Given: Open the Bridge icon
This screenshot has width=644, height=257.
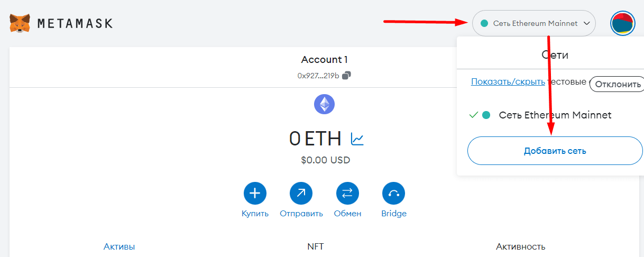Looking at the screenshot, I should pos(393,194).
